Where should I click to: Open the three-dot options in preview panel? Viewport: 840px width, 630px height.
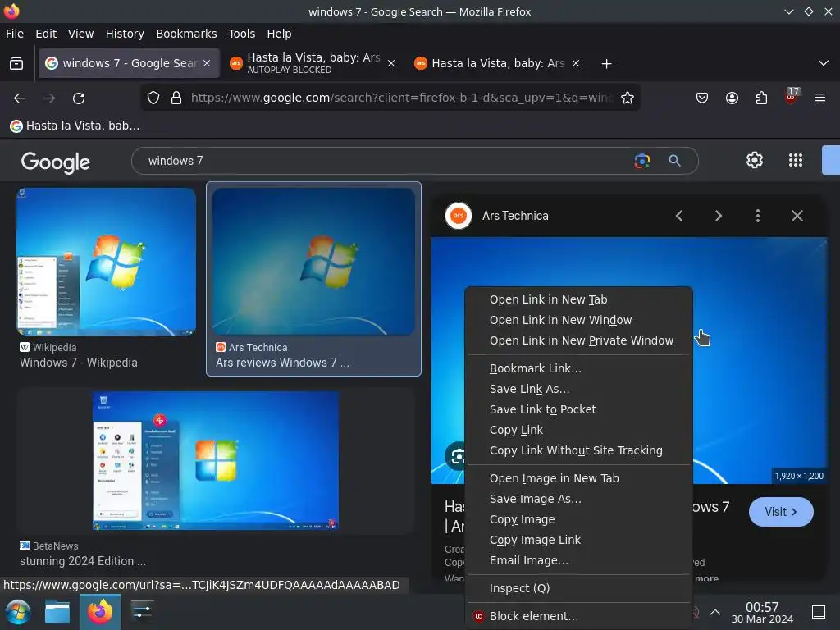click(757, 216)
